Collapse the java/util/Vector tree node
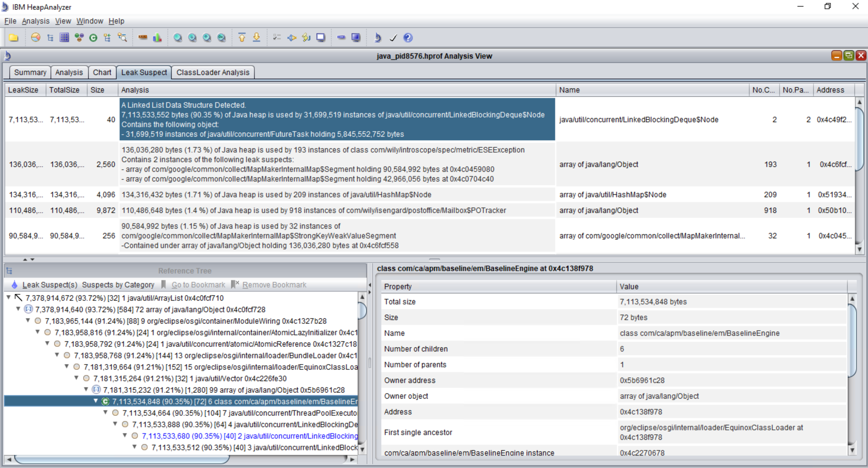This screenshot has width=868, height=468. (77, 378)
